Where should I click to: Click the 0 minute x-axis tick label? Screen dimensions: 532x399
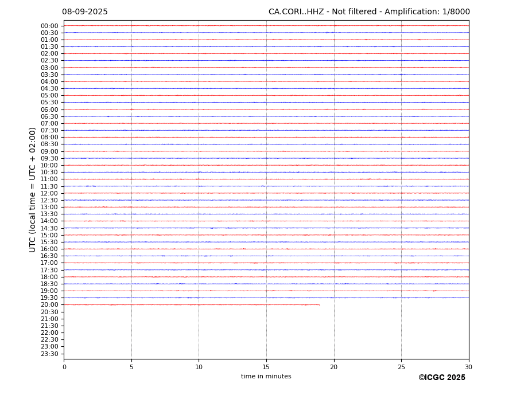(64, 367)
